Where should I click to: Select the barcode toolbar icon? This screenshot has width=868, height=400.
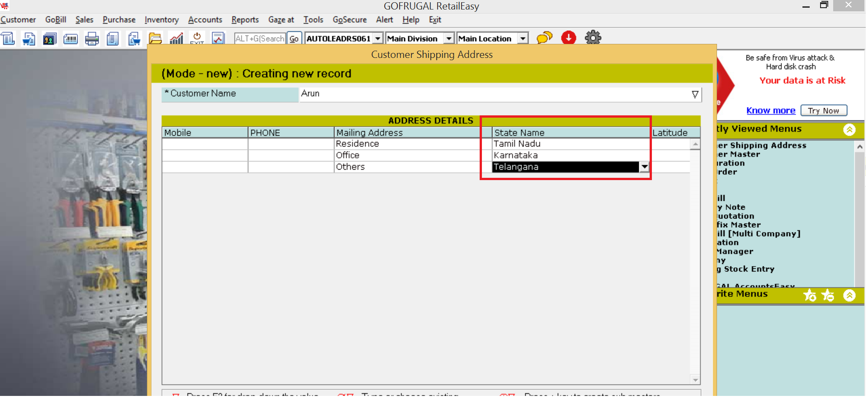(71, 38)
